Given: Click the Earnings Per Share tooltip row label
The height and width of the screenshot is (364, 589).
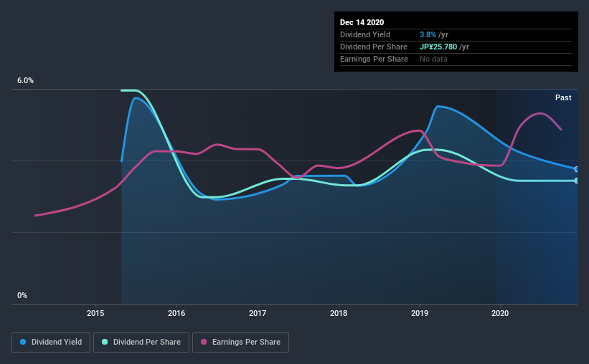Looking at the screenshot, I should pos(374,59).
